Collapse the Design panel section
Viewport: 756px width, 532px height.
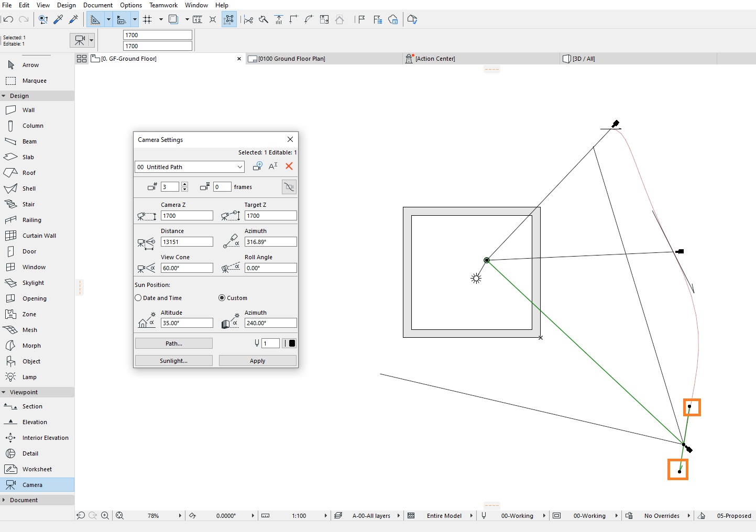pos(5,95)
